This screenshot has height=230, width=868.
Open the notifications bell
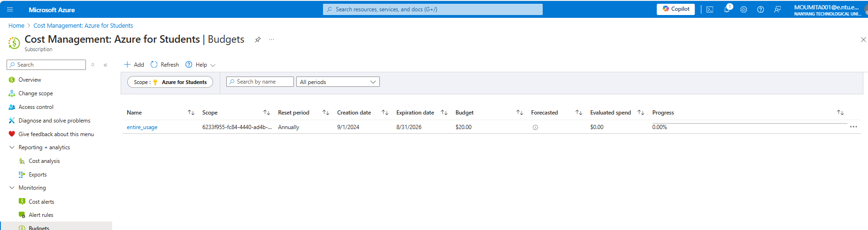727,9
